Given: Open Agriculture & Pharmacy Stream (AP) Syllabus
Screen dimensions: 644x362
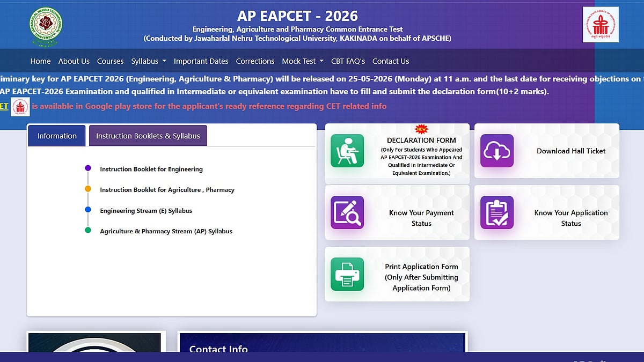Looking at the screenshot, I should 166,231.
